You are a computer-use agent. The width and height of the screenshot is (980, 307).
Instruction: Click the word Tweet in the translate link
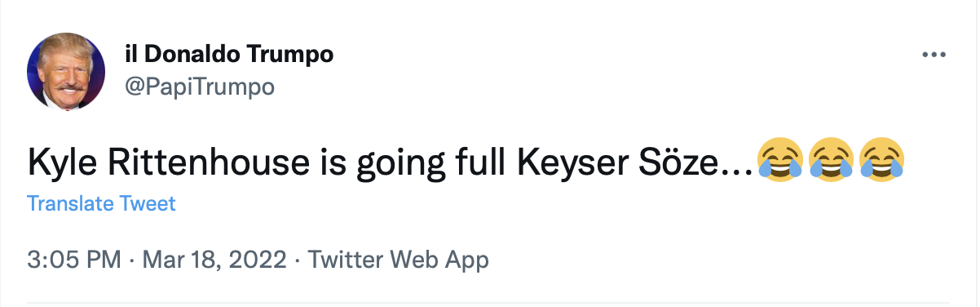pos(148,203)
